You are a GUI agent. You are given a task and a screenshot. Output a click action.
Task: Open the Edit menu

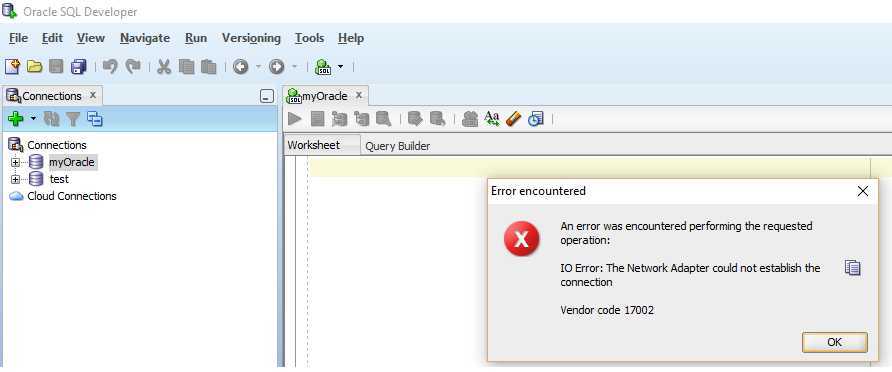coord(52,38)
